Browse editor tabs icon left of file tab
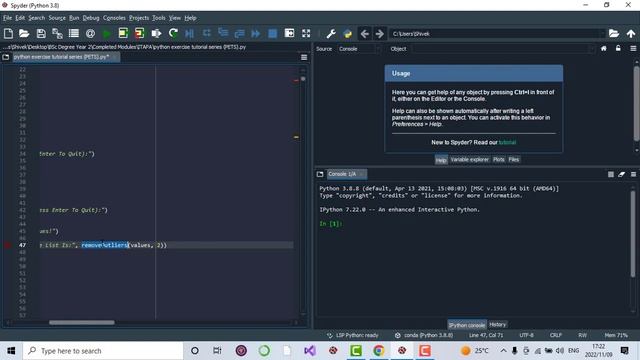640x360 pixels. 6,57
